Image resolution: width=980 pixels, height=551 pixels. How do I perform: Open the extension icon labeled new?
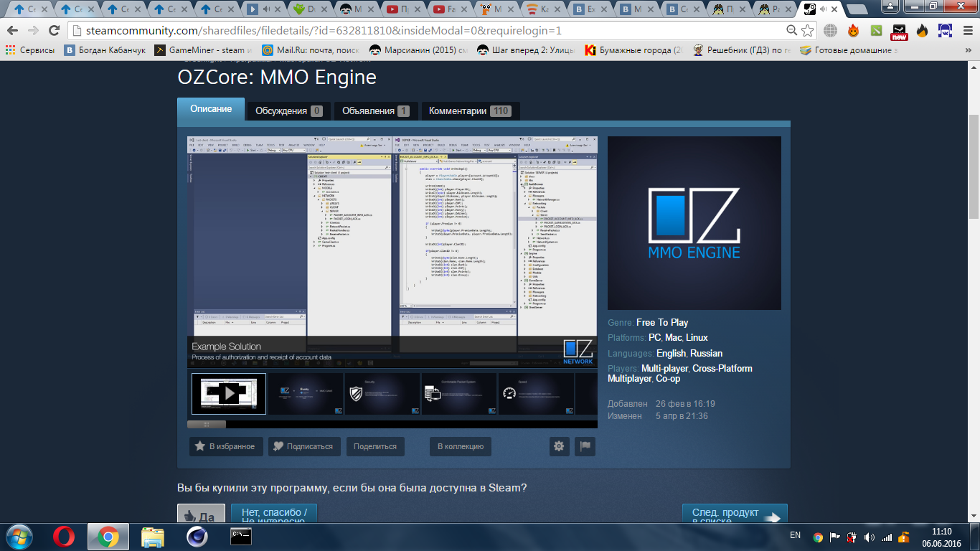click(899, 32)
